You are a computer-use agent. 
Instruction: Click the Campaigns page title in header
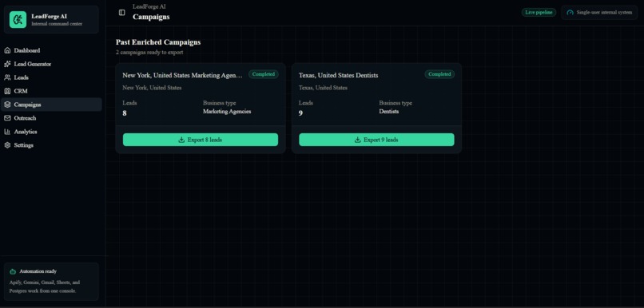pos(151,18)
